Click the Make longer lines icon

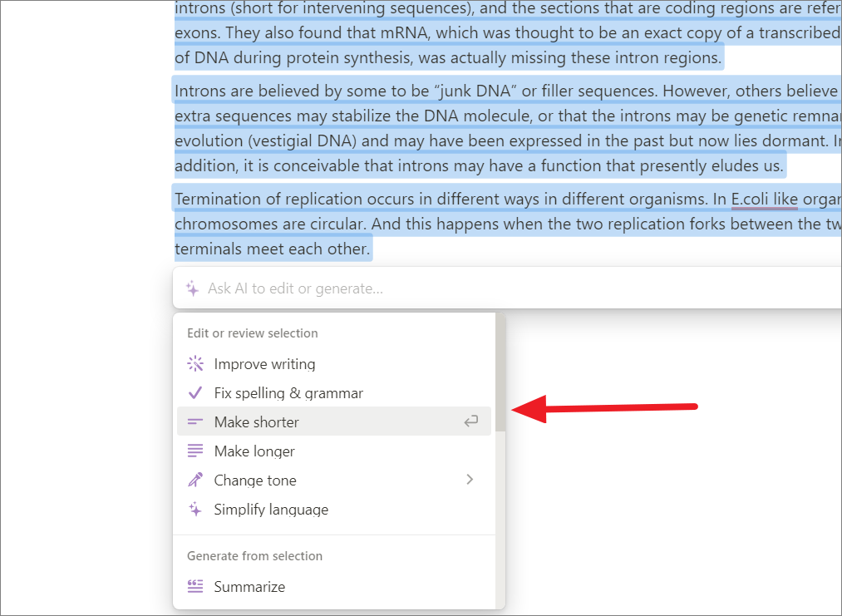tap(195, 451)
